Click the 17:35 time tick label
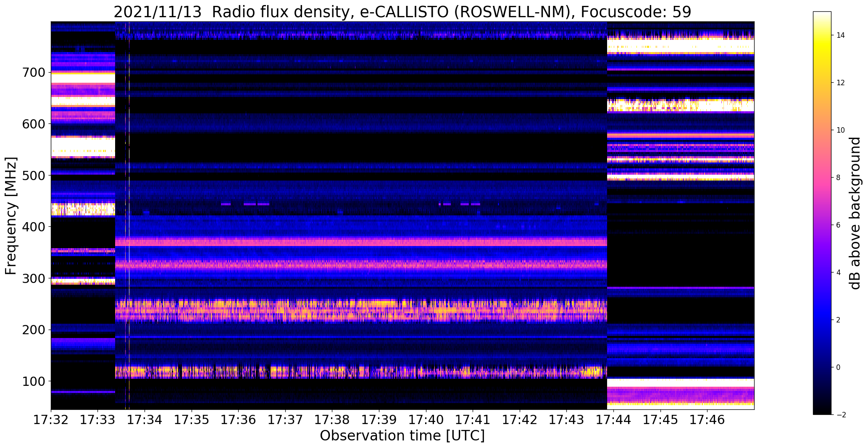 pos(192,419)
